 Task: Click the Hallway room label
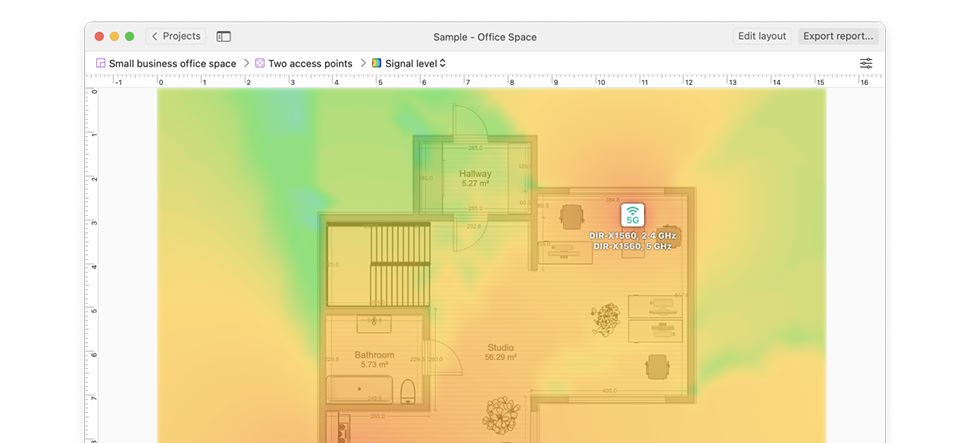[x=475, y=174]
